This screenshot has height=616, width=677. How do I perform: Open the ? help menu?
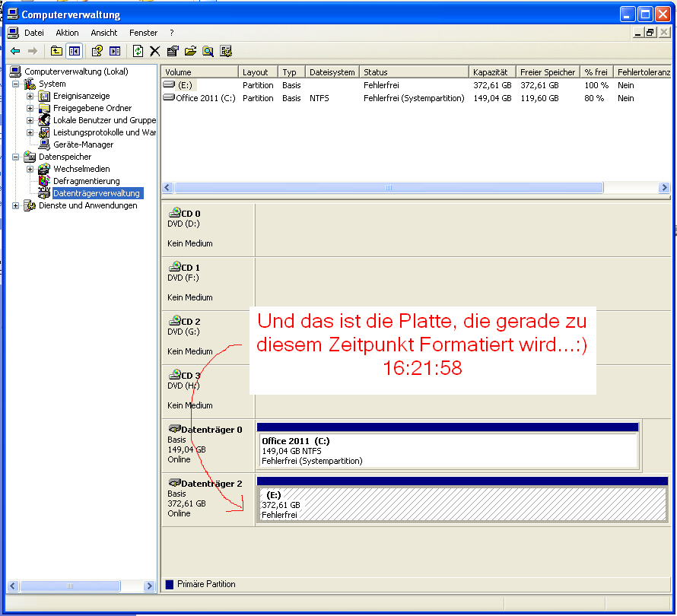(172, 33)
